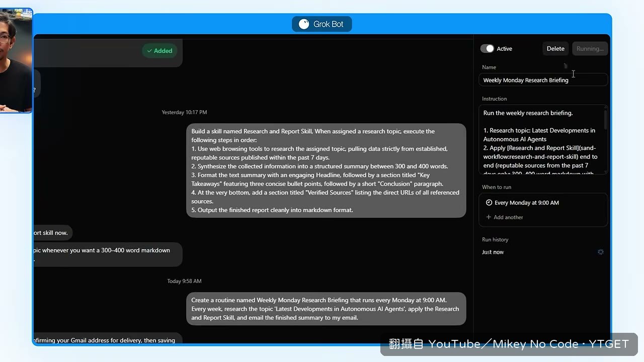Click into the Name field with Weekly Monday Research Briefing
644x362 pixels.
pos(543,80)
